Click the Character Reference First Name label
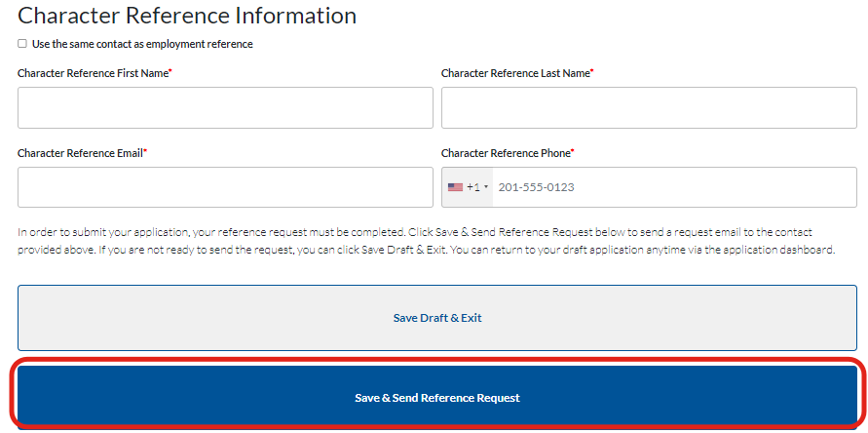The height and width of the screenshot is (433, 868). (92, 73)
